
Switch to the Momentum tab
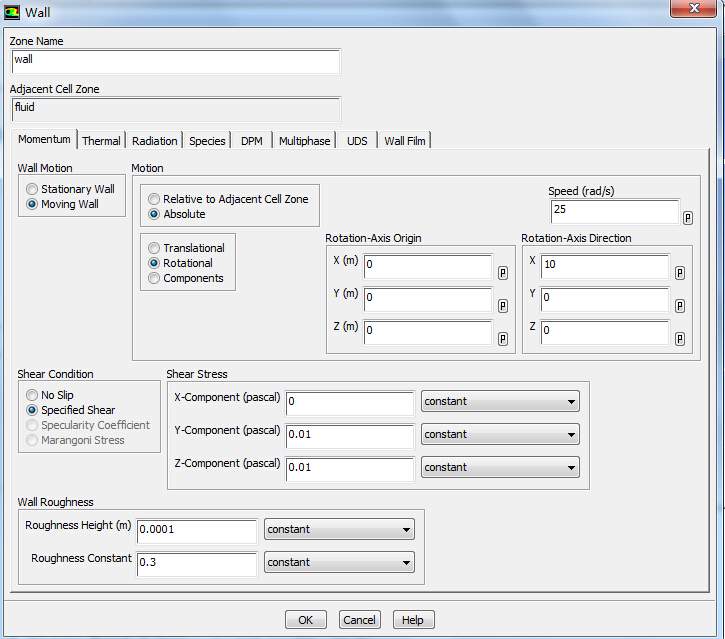coord(44,139)
